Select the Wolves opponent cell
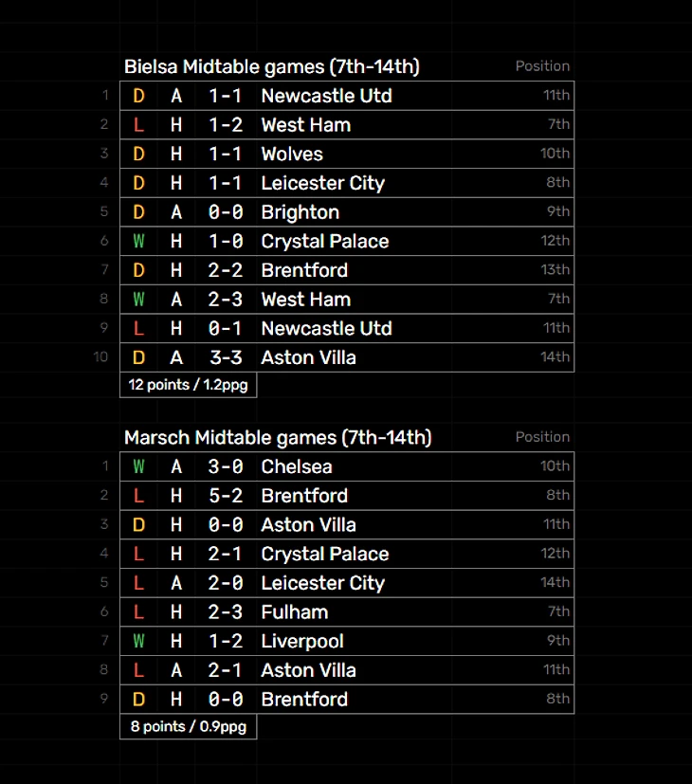Screen dimensions: 692x784 pyautogui.click(x=292, y=155)
